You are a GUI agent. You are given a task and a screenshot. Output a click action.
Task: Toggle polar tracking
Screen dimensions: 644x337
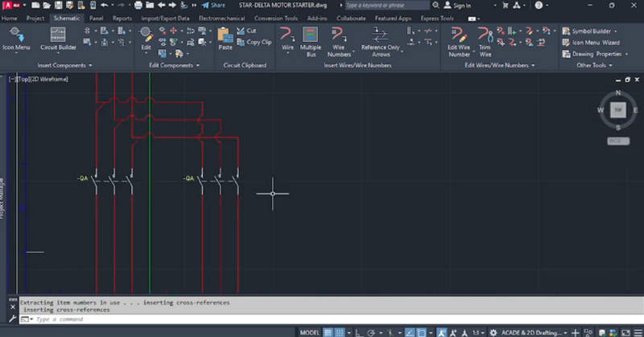pyautogui.click(x=371, y=332)
